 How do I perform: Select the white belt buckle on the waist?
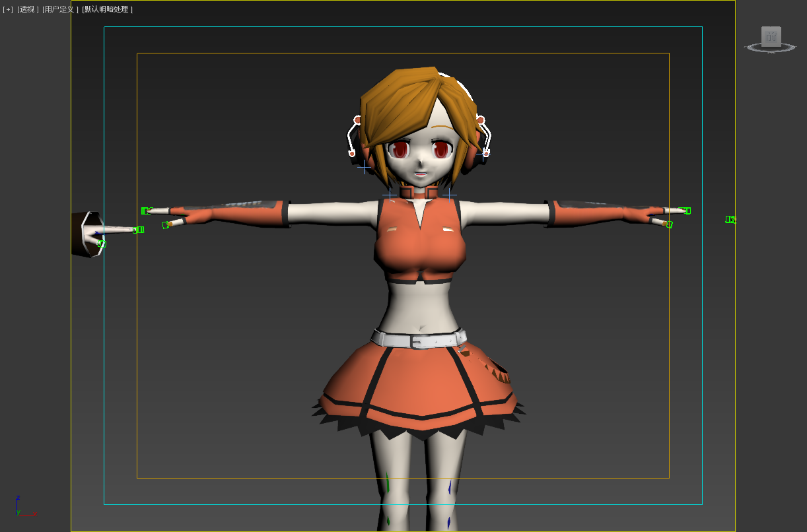click(419, 342)
